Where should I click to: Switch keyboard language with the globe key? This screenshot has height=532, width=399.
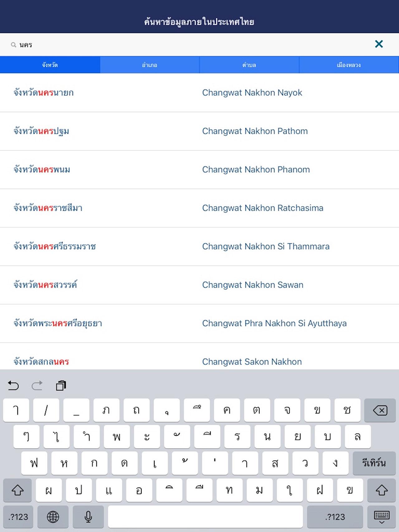53,517
